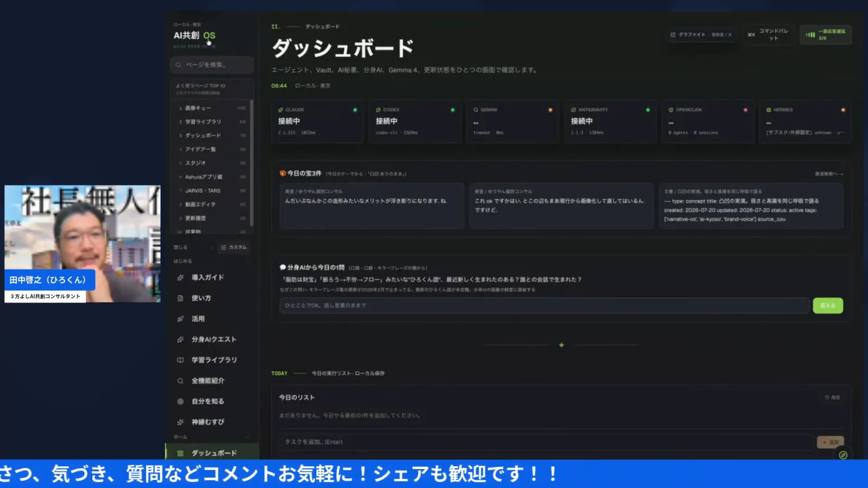868x488 pixels.
Task: Click the カスタム customize button
Action: pos(234,247)
